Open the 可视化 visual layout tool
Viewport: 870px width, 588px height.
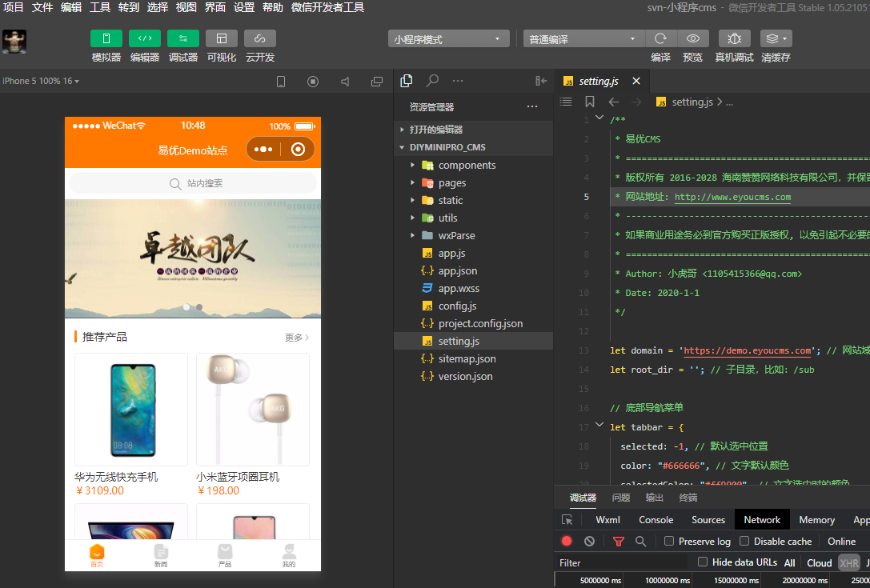tap(222, 39)
